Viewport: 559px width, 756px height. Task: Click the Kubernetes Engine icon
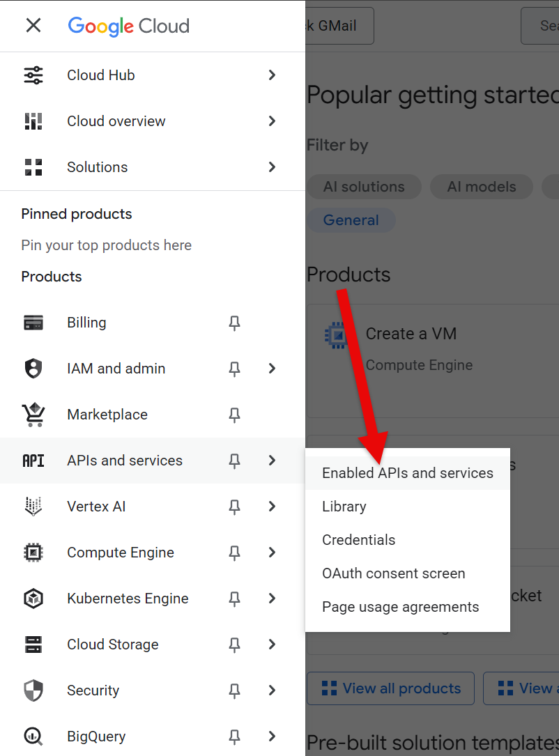pyautogui.click(x=33, y=599)
